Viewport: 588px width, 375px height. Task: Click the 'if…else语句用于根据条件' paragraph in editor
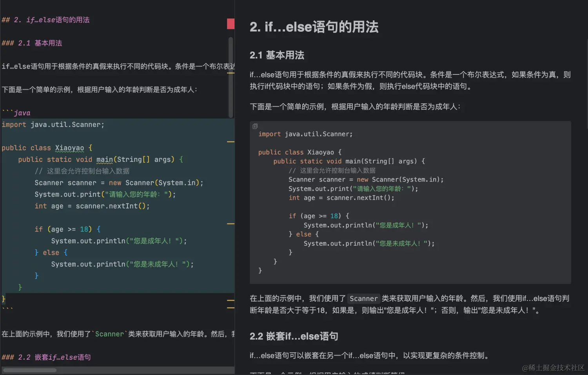118,66
